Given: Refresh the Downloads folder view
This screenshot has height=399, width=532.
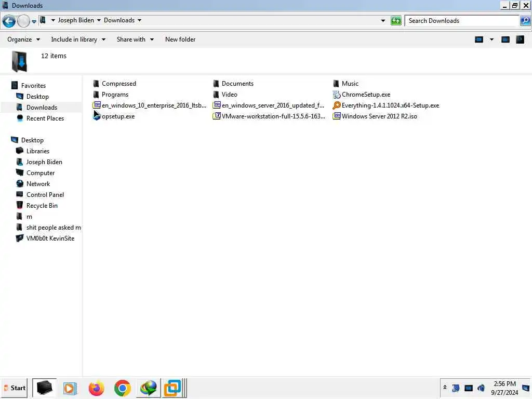Looking at the screenshot, I should pos(395,21).
